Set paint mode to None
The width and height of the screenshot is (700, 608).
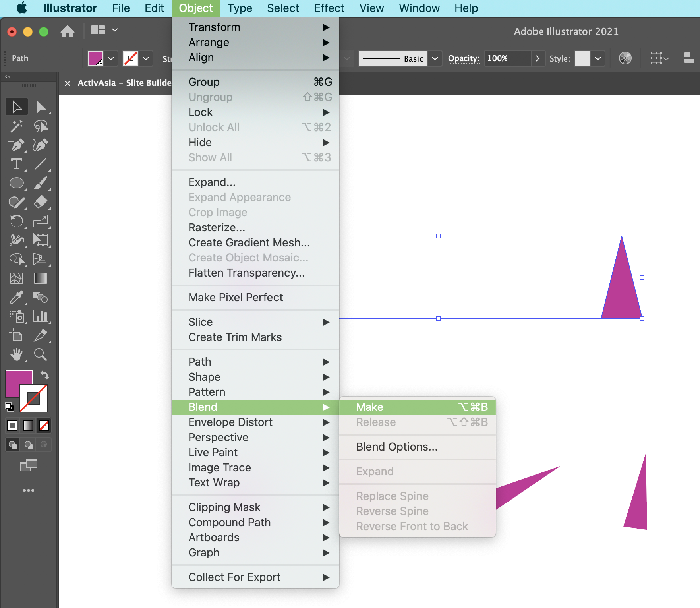44,426
